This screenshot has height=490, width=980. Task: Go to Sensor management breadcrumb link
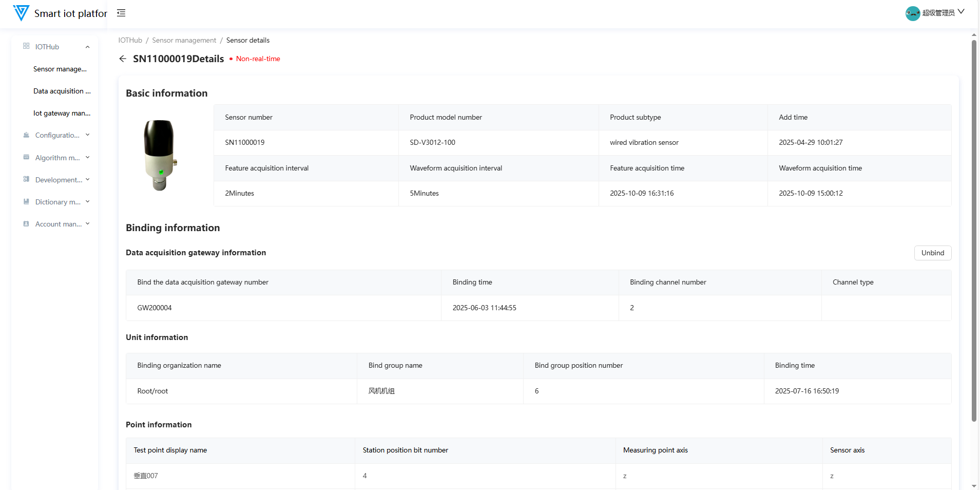[184, 40]
